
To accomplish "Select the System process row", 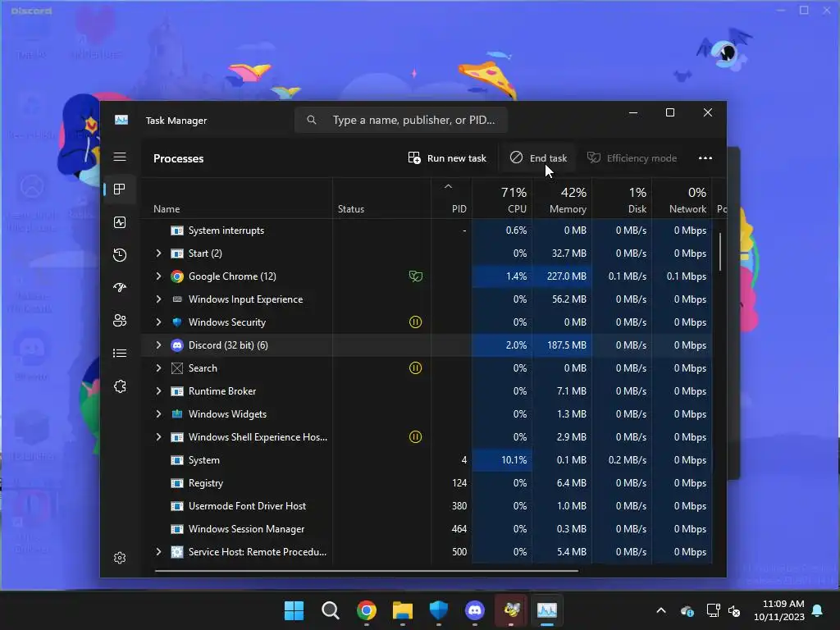I will pyautogui.click(x=427, y=460).
